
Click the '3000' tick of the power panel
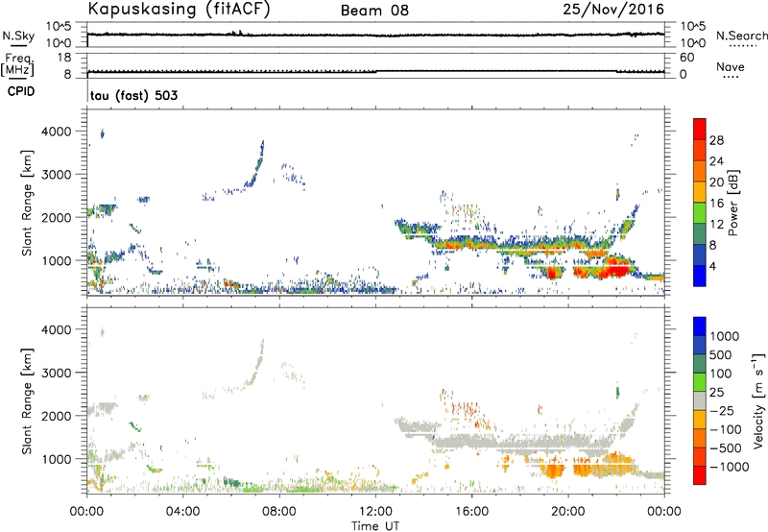pos(56,175)
